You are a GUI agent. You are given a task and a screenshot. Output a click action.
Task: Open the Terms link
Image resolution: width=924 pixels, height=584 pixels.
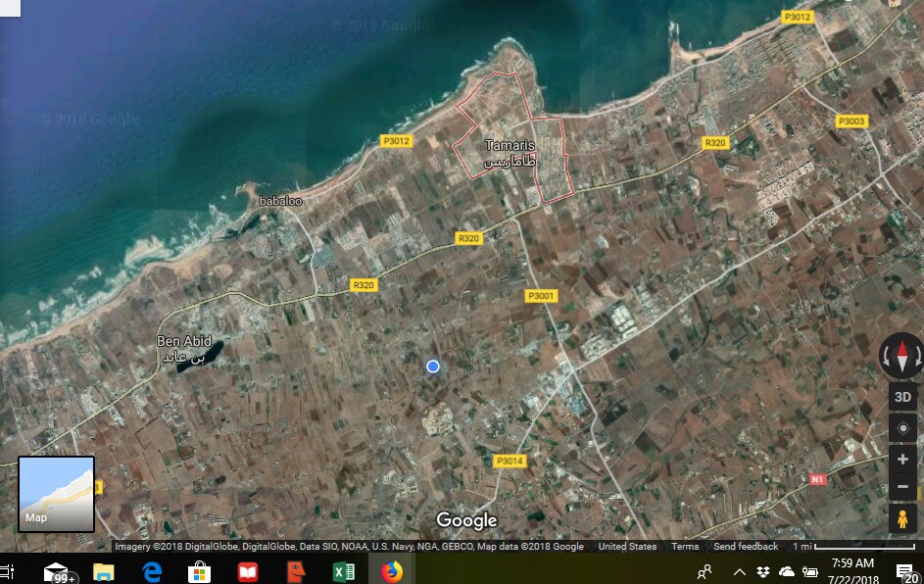685,547
